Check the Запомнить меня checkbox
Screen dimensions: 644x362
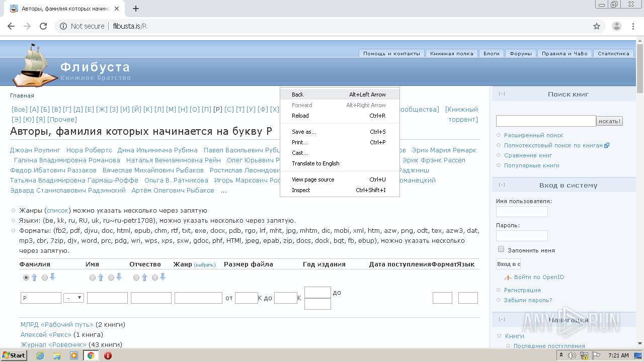tap(501, 249)
